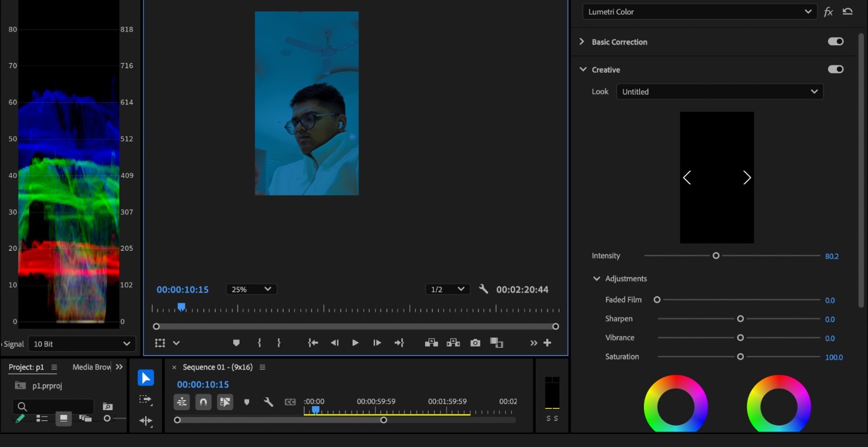Reset Lumetri effect with undo arrow icon
The image size is (868, 447).
pos(848,11)
